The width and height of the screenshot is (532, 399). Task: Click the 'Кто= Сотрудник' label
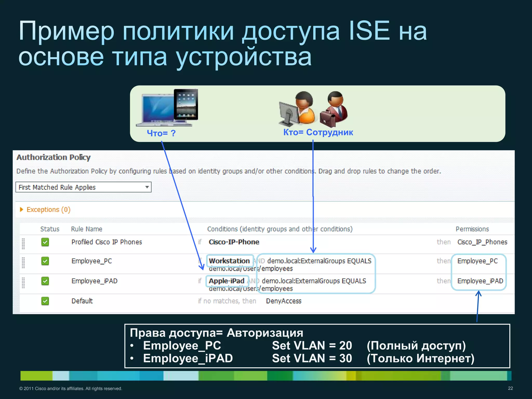pyautogui.click(x=318, y=132)
